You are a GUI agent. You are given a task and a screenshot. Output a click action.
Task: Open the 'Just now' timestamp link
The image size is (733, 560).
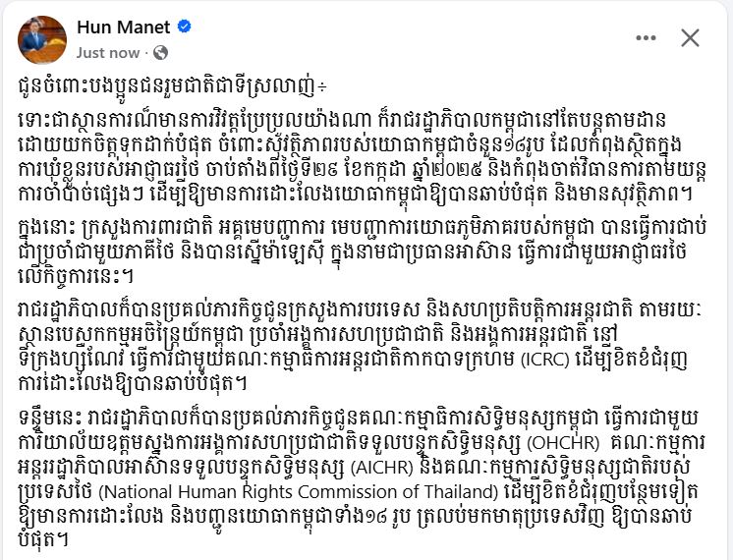tap(108, 53)
